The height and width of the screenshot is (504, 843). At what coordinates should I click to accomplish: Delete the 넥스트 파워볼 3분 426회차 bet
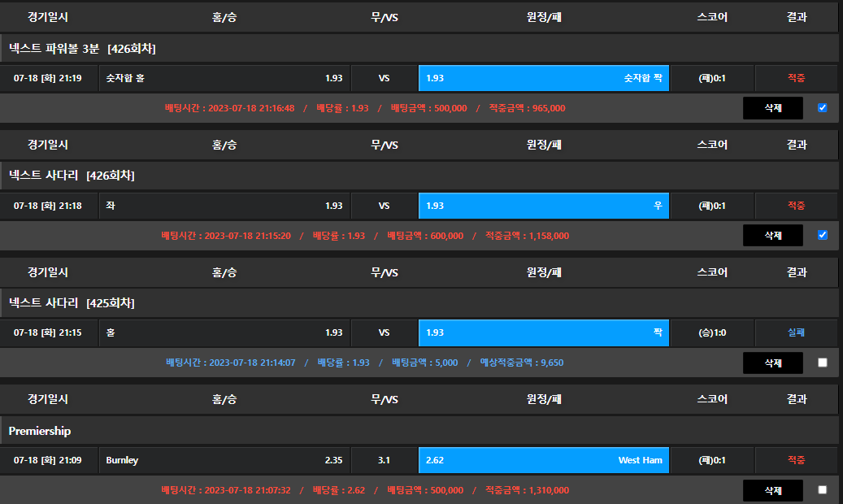coord(772,108)
